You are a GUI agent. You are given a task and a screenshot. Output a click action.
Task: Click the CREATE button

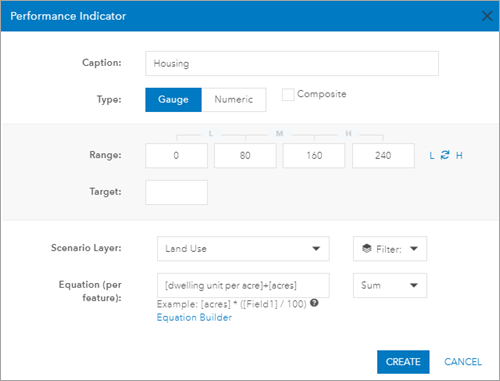pyautogui.click(x=403, y=362)
